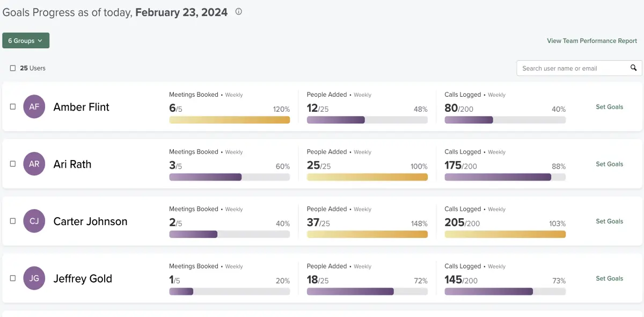Click Carter Johnson's CJ avatar
The image size is (644, 317).
[34, 221]
